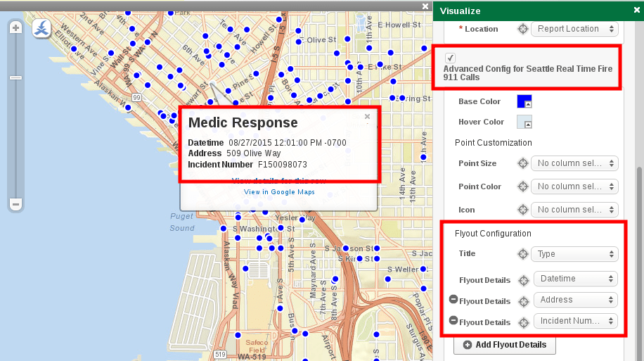Click the Route 519 shield on the map

(x=220, y=354)
